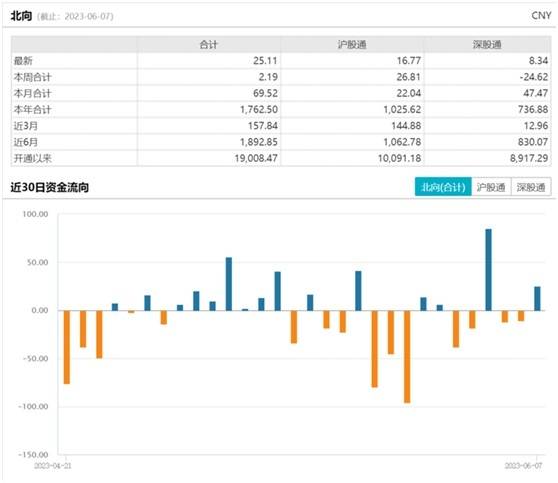Switch to the 深股通 chart tab
This screenshot has width=558, height=483.
coord(531,187)
